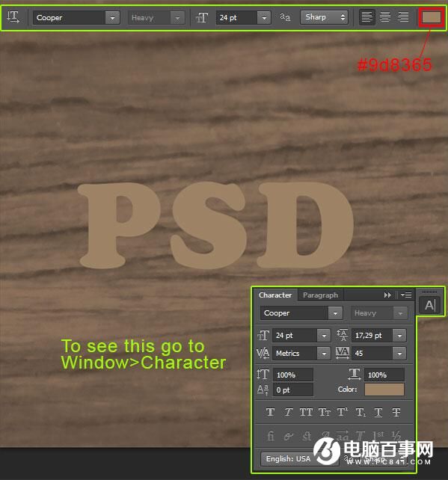This screenshot has width=448, height=480.
Task: Switch to the Character tab
Action: click(x=275, y=295)
